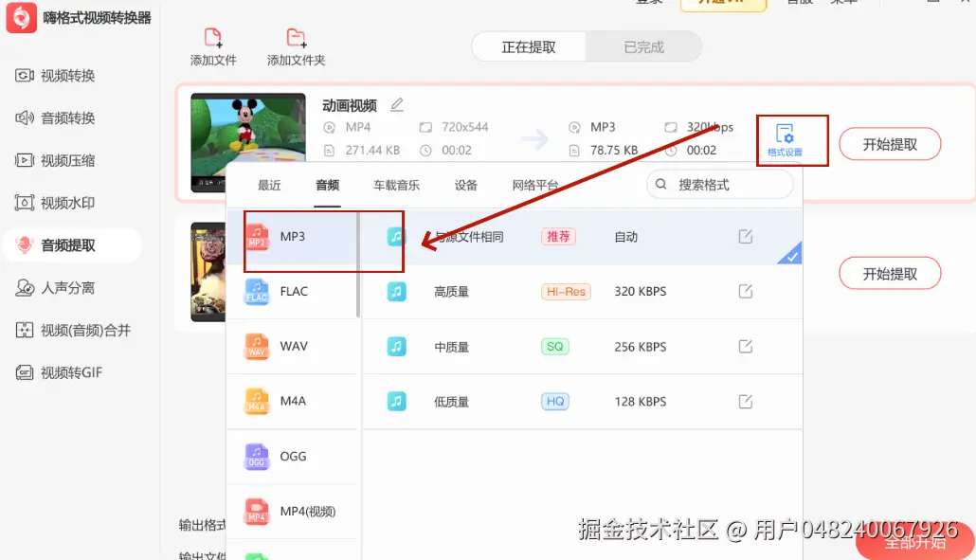The width and height of the screenshot is (976, 560).
Task: Select the M4A format
Action: tap(291, 402)
